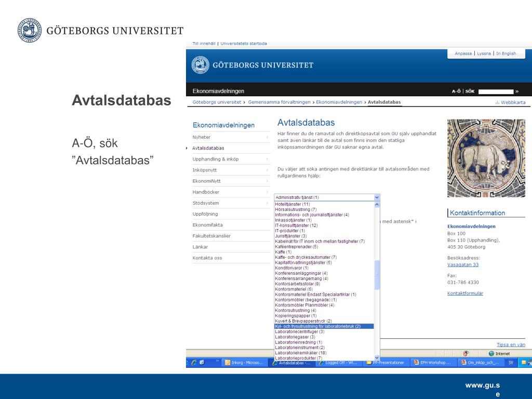Select Avtalsdatabas in the side menu

coord(208,148)
